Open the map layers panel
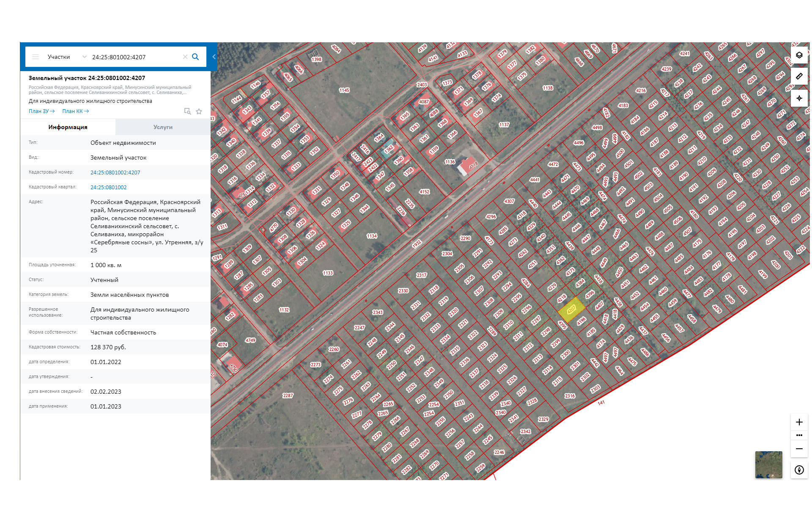Viewport: 812px width, 508px height. pos(799,55)
